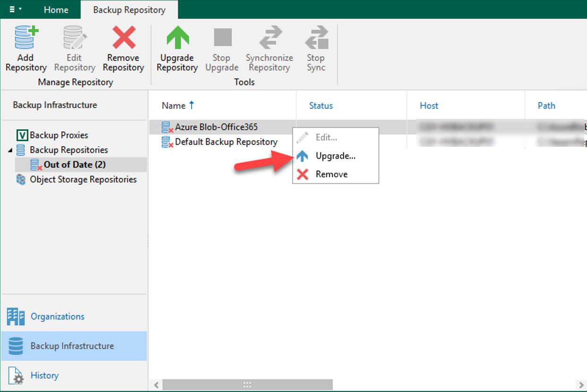Click the Synchronize Repository ribbon icon
Image resolution: width=587 pixels, height=392 pixels.
[269, 39]
